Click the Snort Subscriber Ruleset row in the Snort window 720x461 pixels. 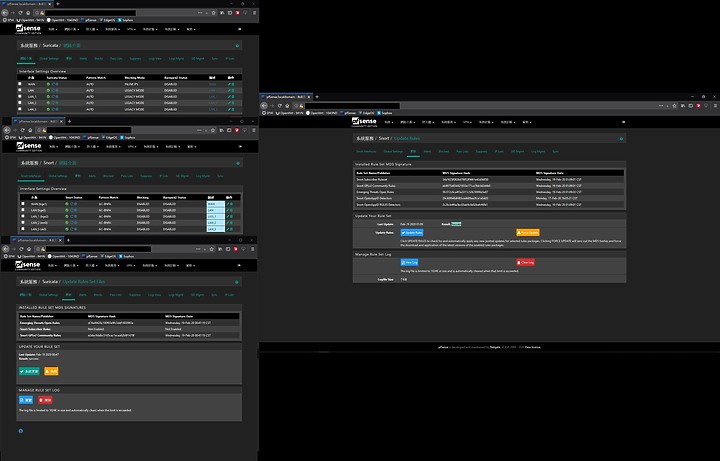point(489,180)
